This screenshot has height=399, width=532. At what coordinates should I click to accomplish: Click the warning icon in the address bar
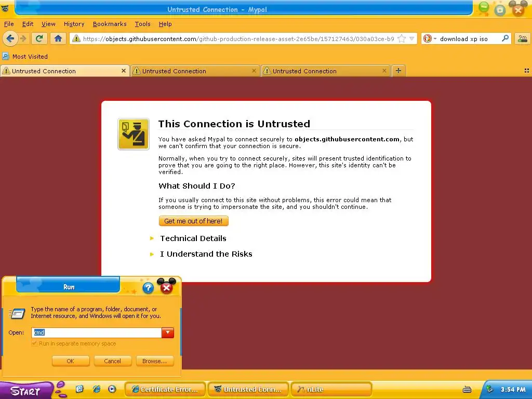pos(76,38)
